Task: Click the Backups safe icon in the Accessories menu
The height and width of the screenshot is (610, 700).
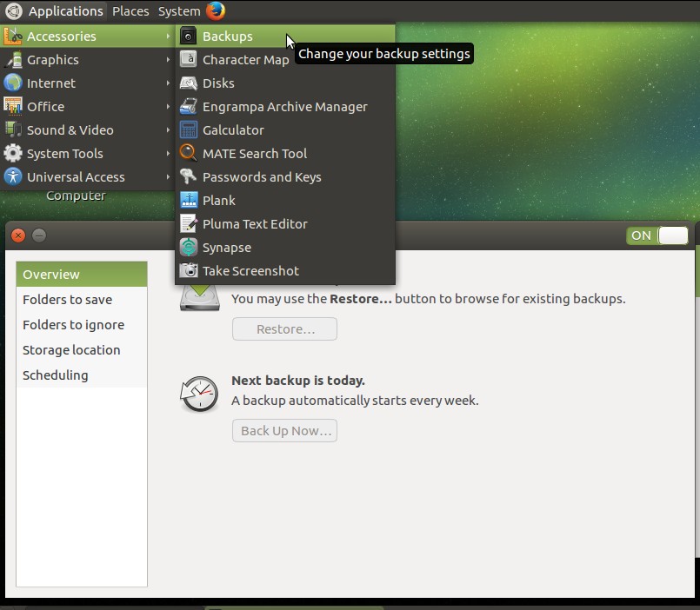Action: 189,36
